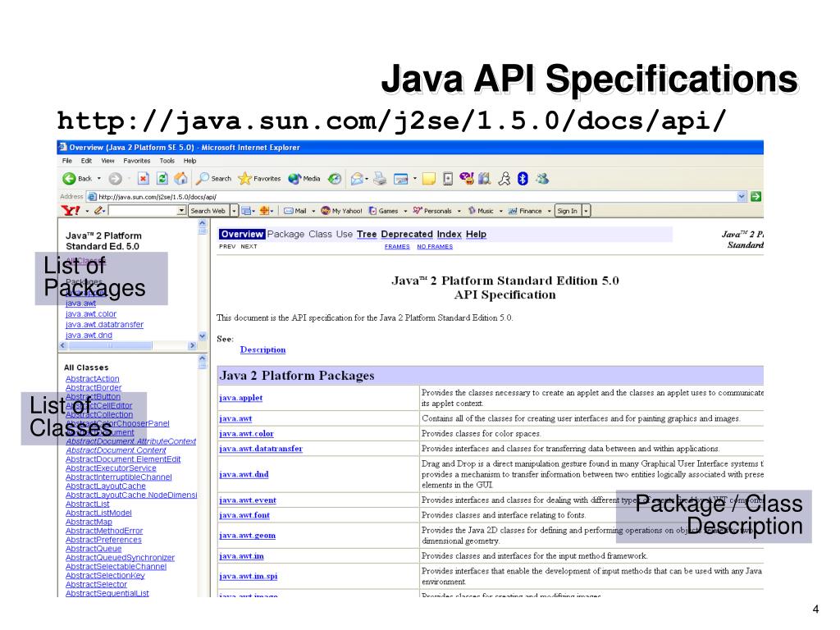
Task: Open the Media pane from the toolbar
Action: tap(304, 179)
